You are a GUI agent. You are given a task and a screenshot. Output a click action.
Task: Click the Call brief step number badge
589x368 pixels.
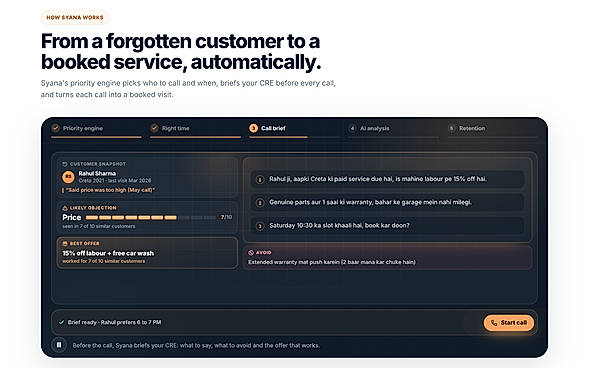(x=253, y=128)
